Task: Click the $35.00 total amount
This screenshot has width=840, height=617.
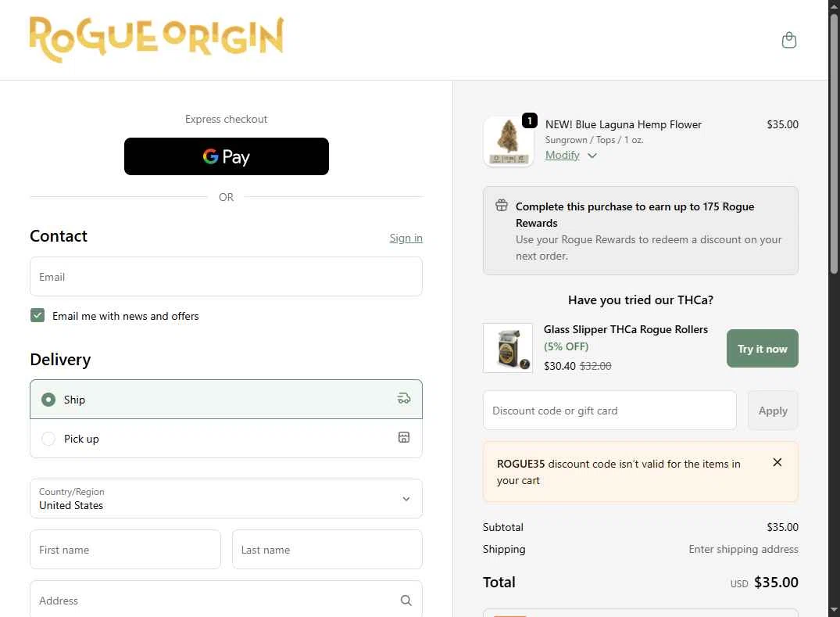Action: pos(776,582)
